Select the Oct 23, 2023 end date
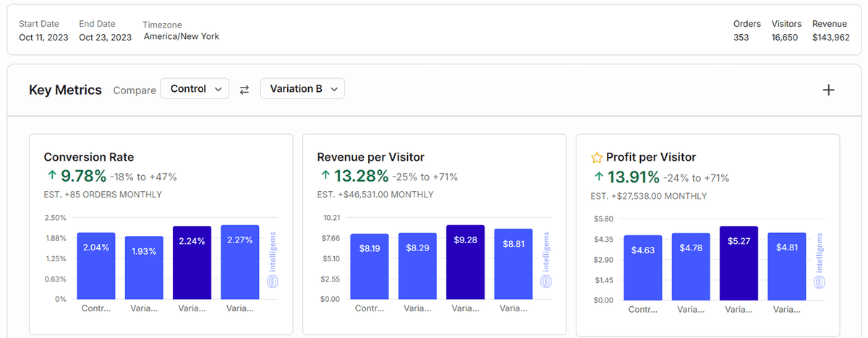The height and width of the screenshot is (338, 868). tap(106, 38)
